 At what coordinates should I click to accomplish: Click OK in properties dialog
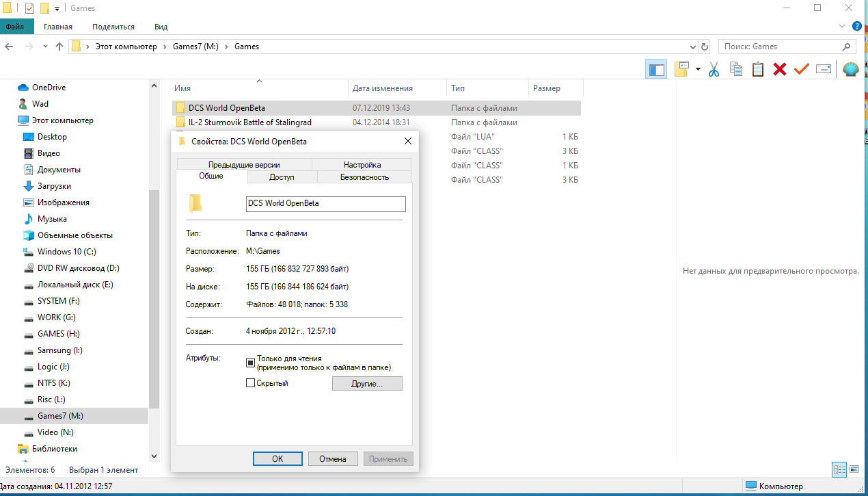tap(277, 459)
